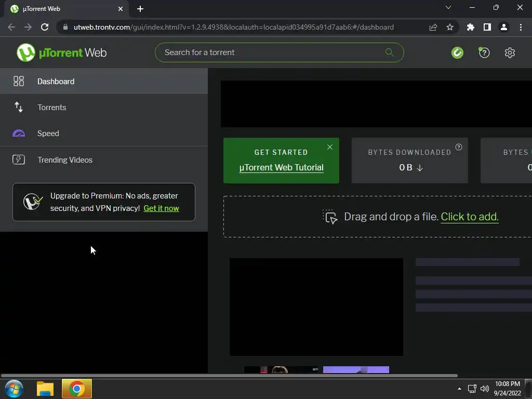Image resolution: width=532 pixels, height=399 pixels.
Task: Click the Click to add link
Action: pos(470,217)
